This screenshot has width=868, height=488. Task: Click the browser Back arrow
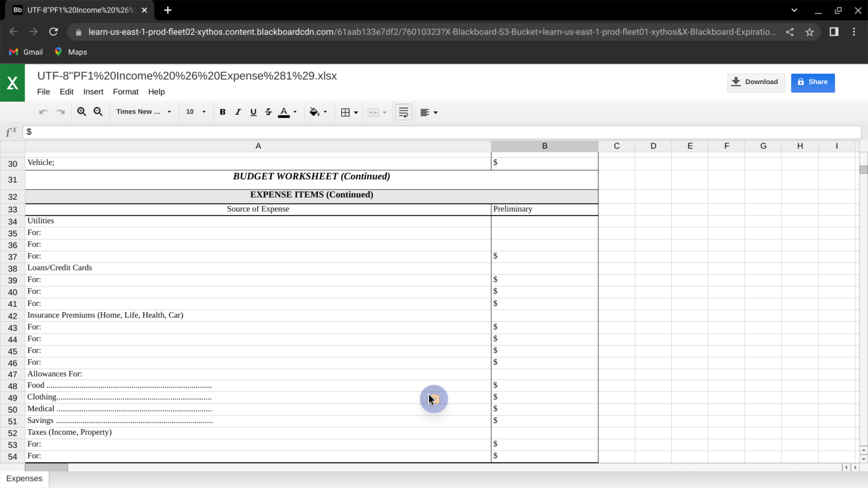[13, 32]
